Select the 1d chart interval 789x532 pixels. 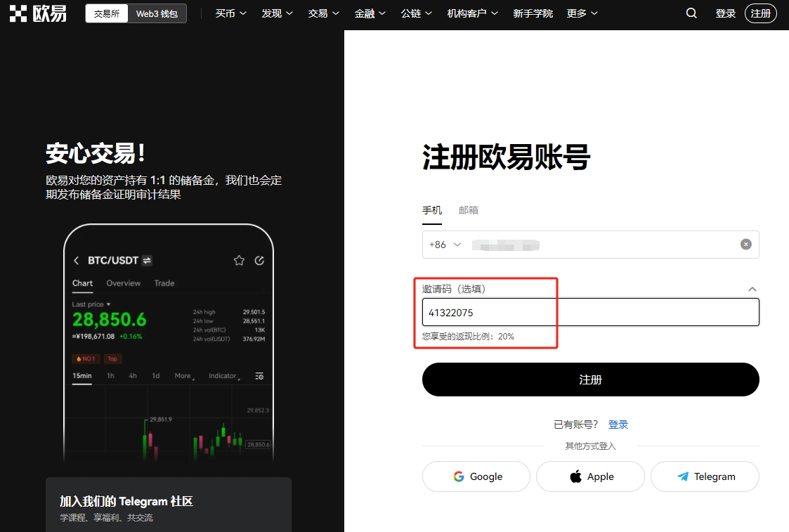pos(156,376)
